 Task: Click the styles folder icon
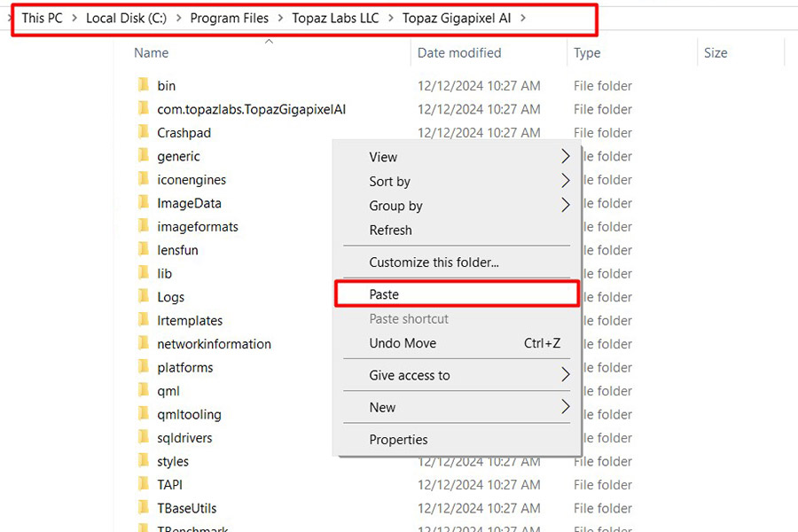pyautogui.click(x=144, y=460)
